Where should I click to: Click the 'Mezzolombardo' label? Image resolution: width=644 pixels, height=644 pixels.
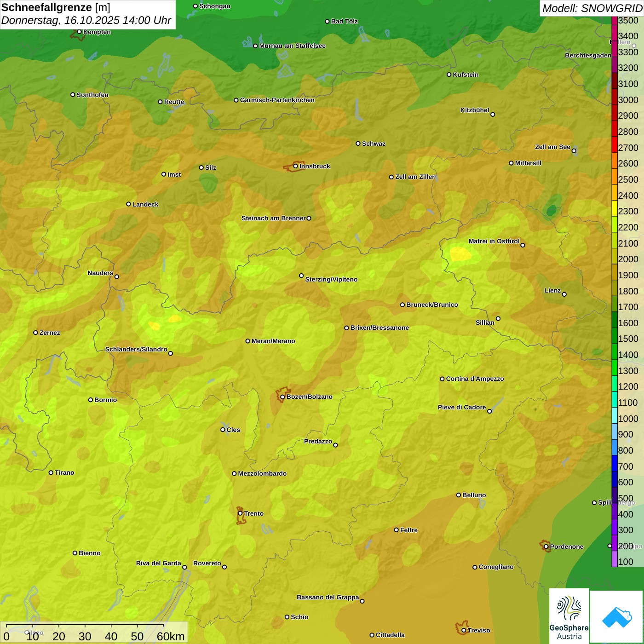(262, 473)
